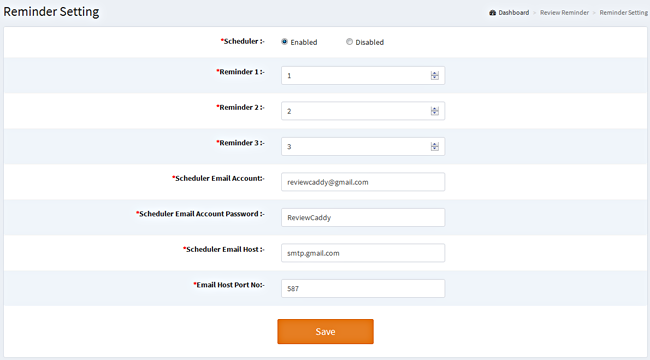Viewport: 650px width, 360px height.
Task: Click the orange Save button
Action: click(325, 331)
